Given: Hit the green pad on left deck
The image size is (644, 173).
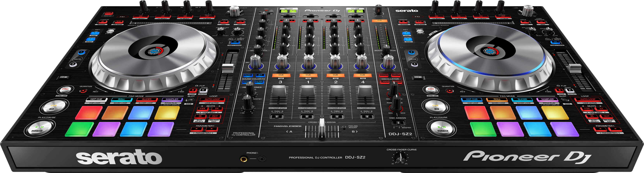Looking at the screenshot, I should tap(79, 129).
